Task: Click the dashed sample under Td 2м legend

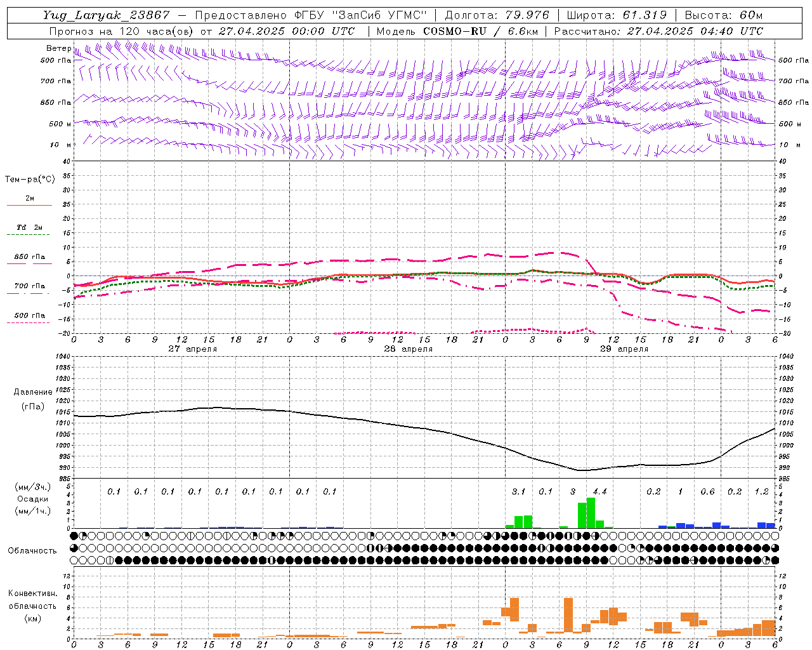Action: [x=29, y=235]
